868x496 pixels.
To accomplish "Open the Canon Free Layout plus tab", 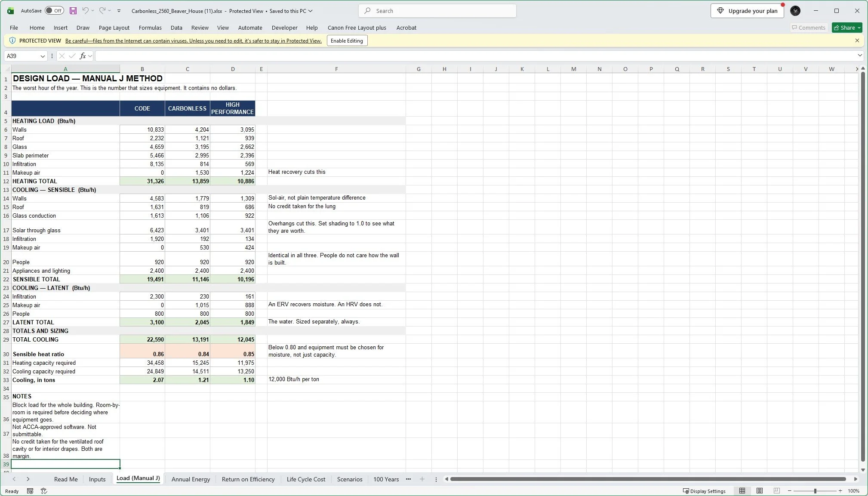I will point(357,28).
